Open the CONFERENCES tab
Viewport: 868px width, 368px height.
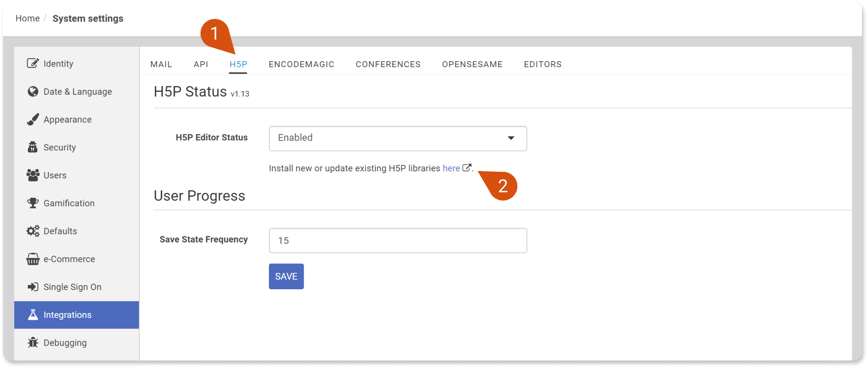click(x=388, y=64)
